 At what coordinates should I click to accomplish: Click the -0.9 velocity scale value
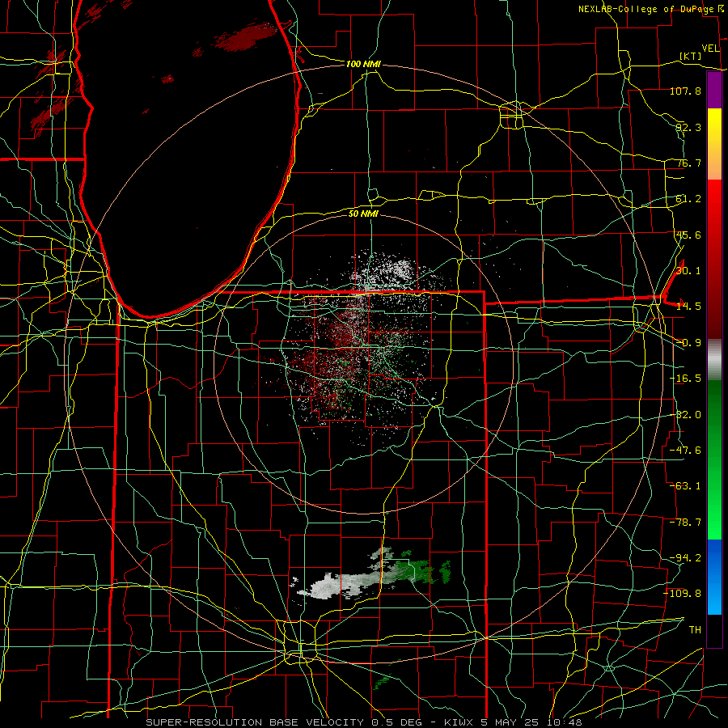tap(688, 343)
